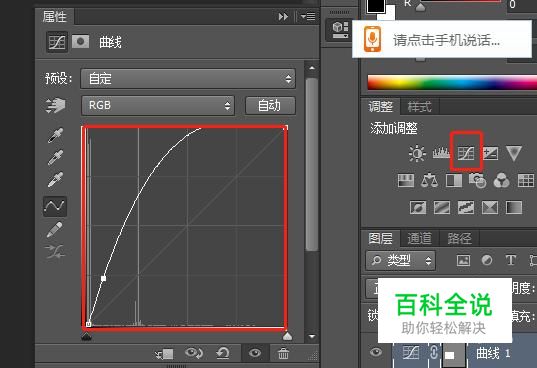Activate the on-image adjustment hand tool
This screenshot has height=368, width=537.
click(55, 105)
